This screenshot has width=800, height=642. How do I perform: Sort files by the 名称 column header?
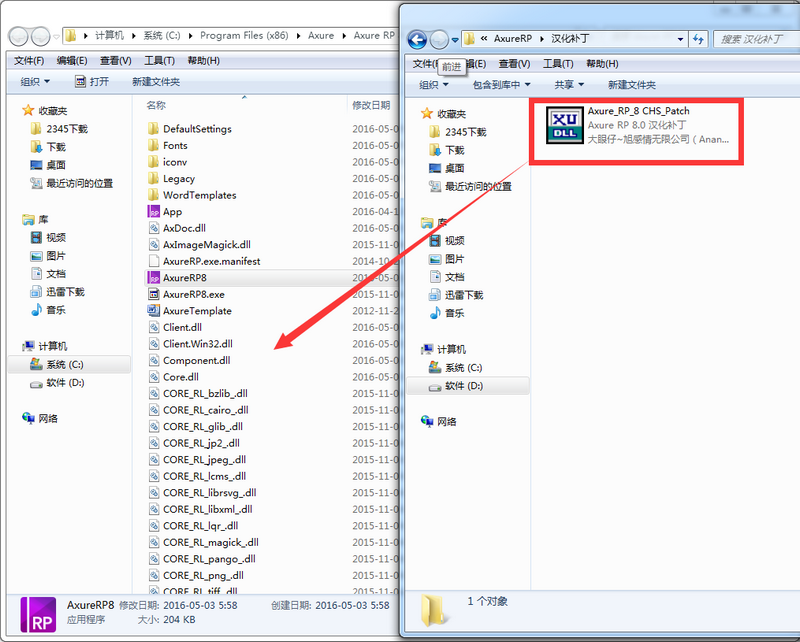(156, 105)
